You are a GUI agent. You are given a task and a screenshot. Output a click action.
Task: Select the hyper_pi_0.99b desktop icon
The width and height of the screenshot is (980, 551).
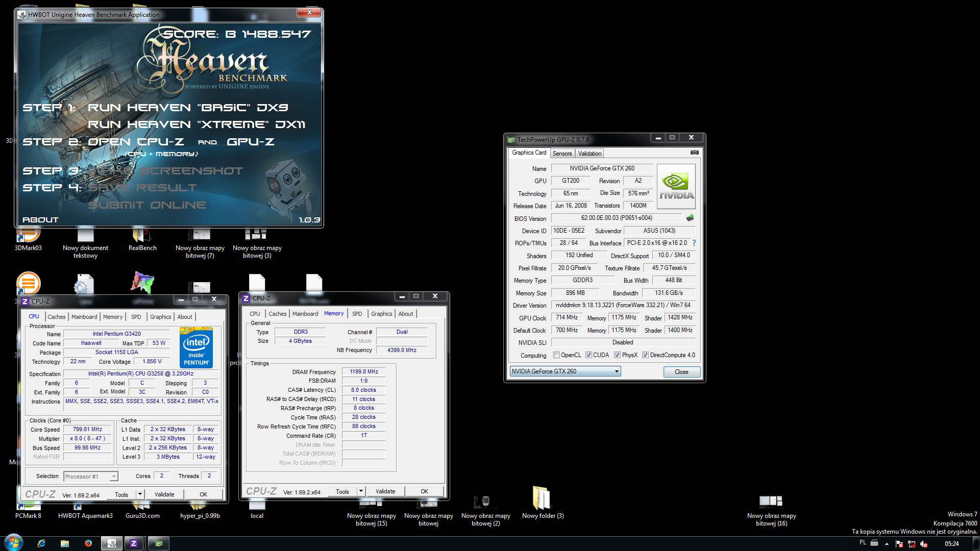coord(200,511)
